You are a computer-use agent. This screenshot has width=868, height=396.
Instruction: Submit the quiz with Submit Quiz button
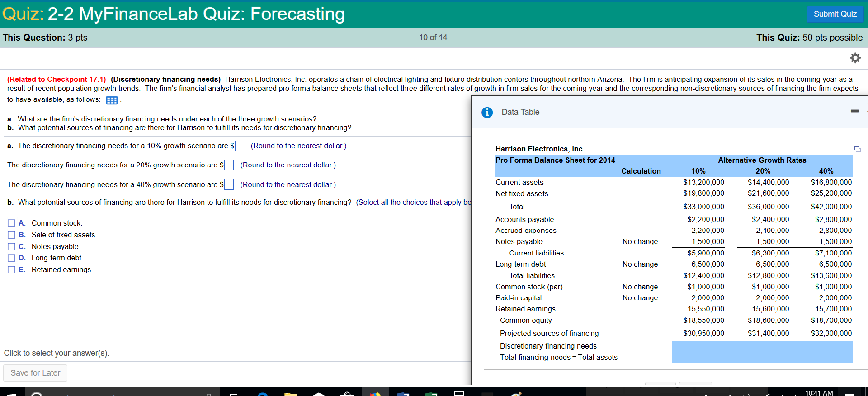coord(835,14)
